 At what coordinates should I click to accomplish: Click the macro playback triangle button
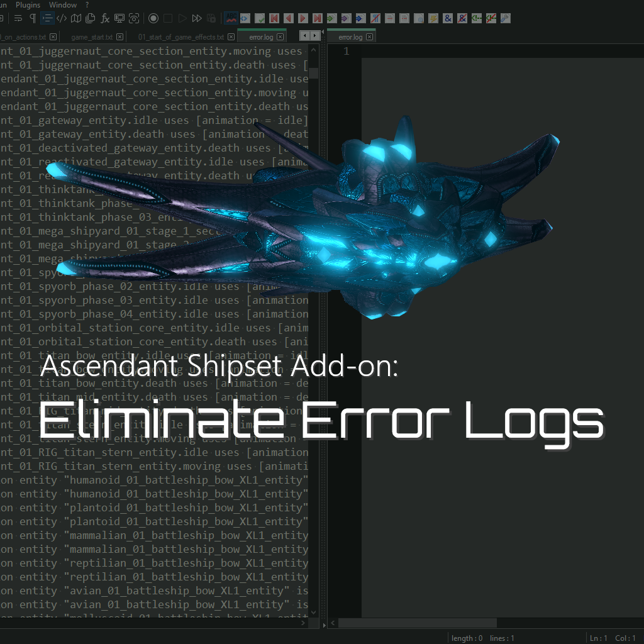click(x=182, y=18)
